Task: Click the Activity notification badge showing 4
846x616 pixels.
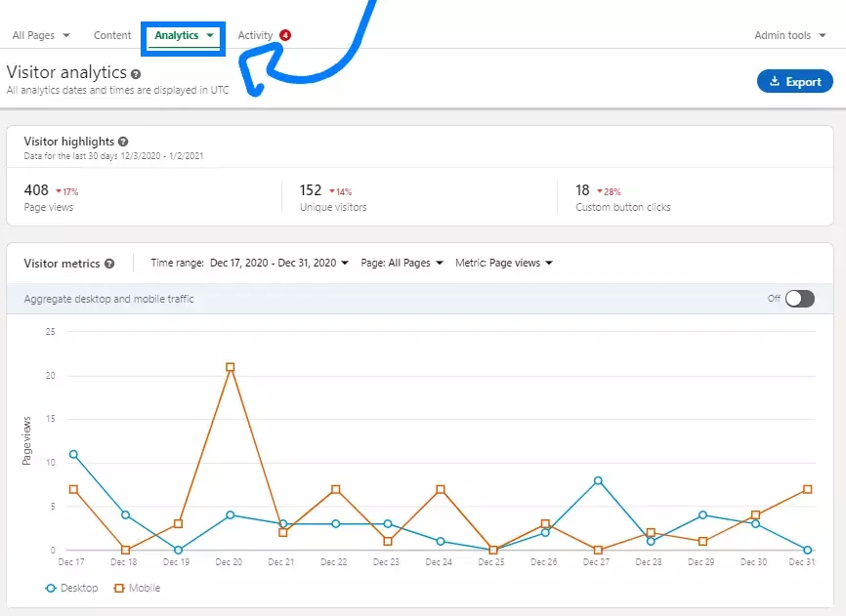Action: (284, 35)
